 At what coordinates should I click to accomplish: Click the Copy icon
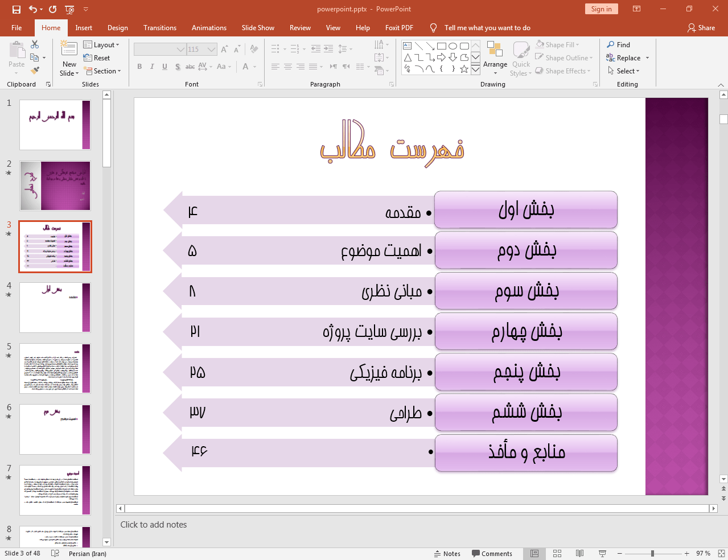pyautogui.click(x=35, y=57)
